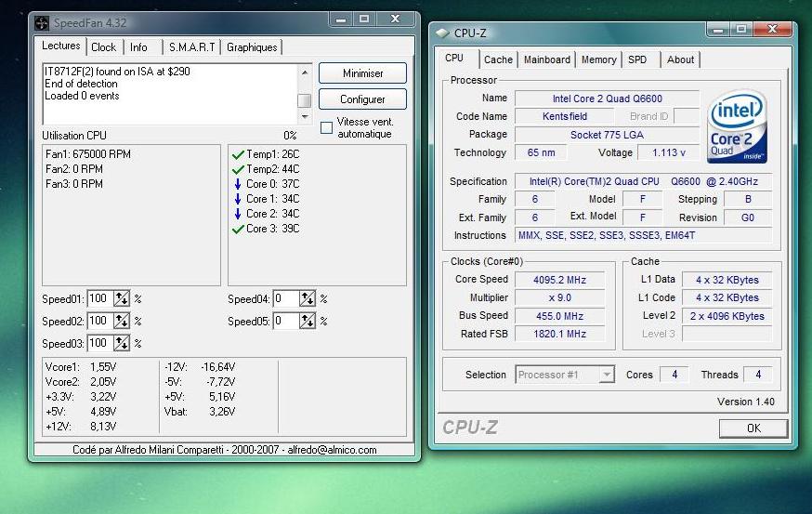The height and width of the screenshot is (514, 812).
Task: Click the blue down arrow beside Core 2
Action: click(x=238, y=214)
